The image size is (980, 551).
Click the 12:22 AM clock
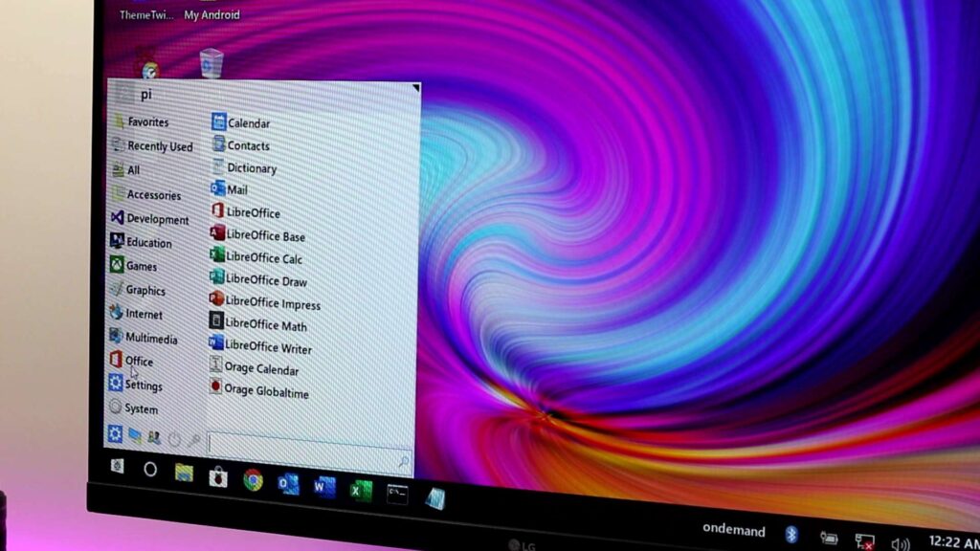[954, 542]
